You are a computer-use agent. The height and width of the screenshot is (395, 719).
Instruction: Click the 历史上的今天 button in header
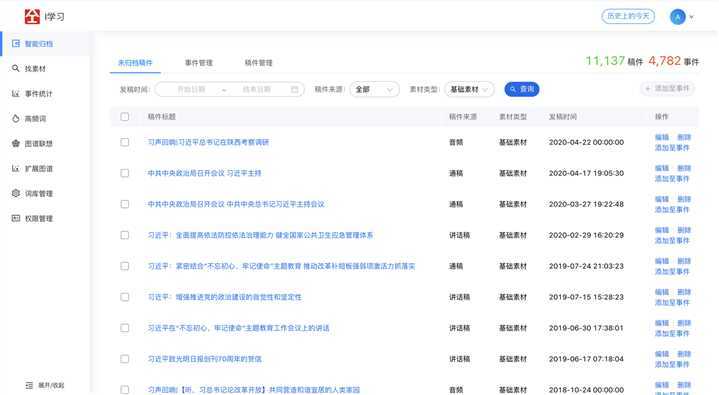(628, 17)
